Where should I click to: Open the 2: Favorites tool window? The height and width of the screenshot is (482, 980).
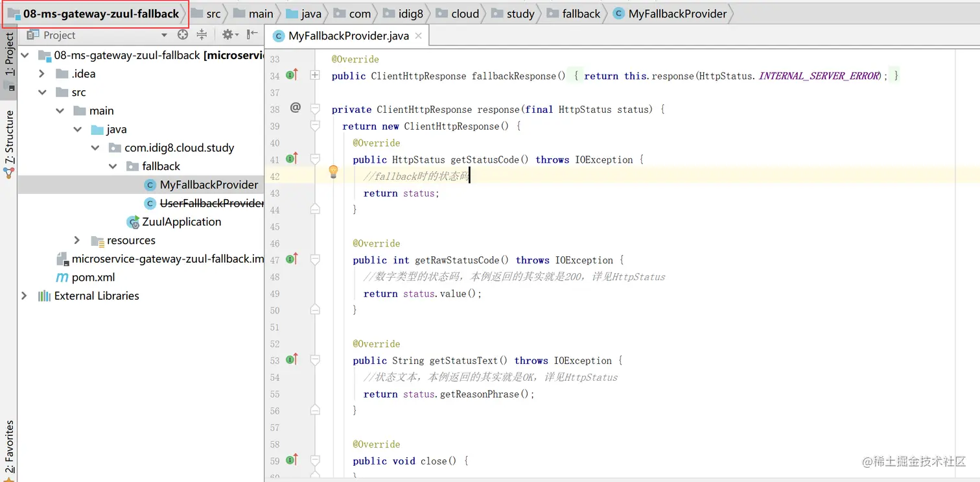click(x=9, y=450)
